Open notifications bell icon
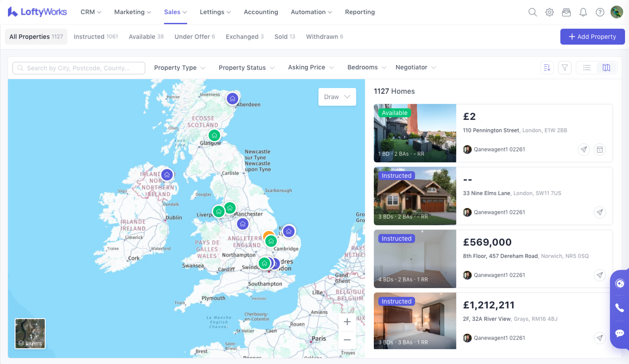Image resolution: width=629 pixels, height=364 pixels. pyautogui.click(x=583, y=12)
